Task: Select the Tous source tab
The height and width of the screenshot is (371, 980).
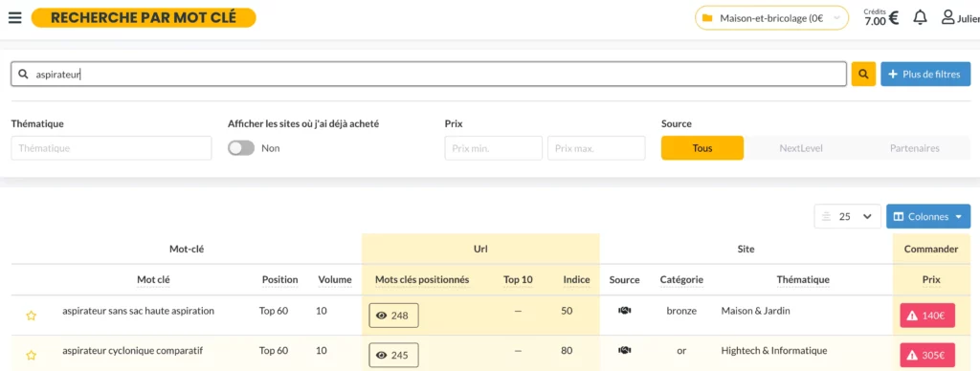Action: tap(702, 148)
